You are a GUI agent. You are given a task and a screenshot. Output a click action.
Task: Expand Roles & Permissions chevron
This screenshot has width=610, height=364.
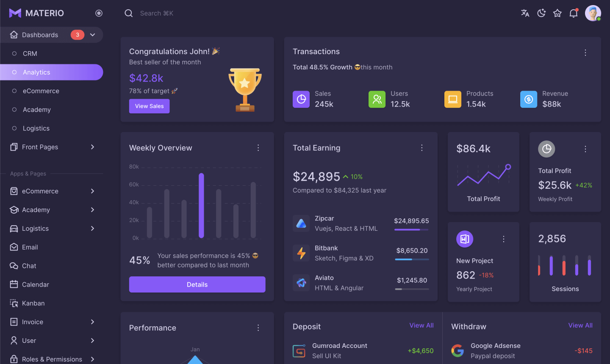point(92,359)
